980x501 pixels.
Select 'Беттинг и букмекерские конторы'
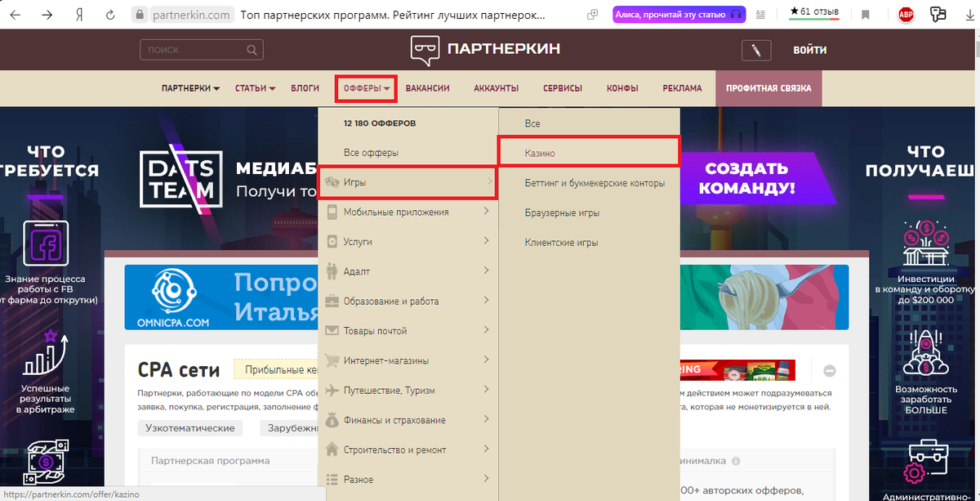pos(595,183)
